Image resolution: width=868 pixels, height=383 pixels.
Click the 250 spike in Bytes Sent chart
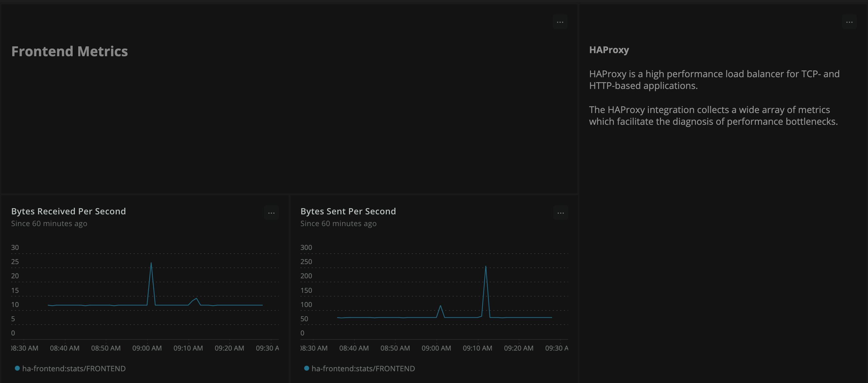pos(486,267)
